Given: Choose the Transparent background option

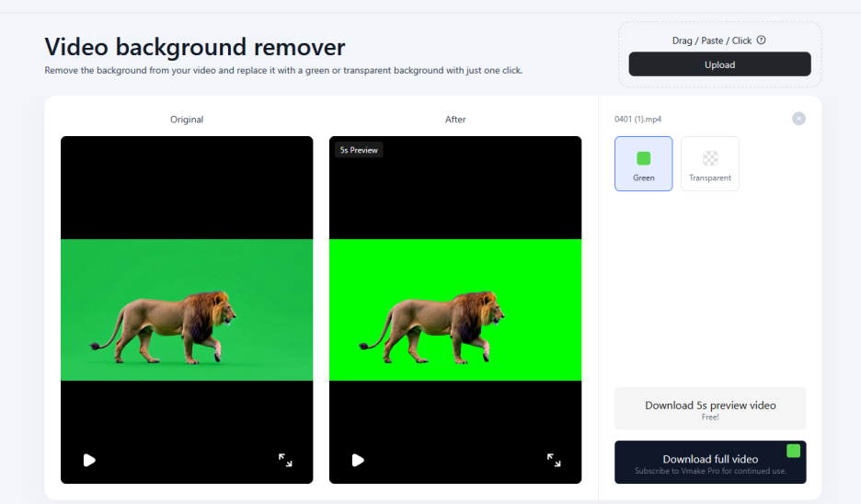Looking at the screenshot, I should (x=709, y=164).
